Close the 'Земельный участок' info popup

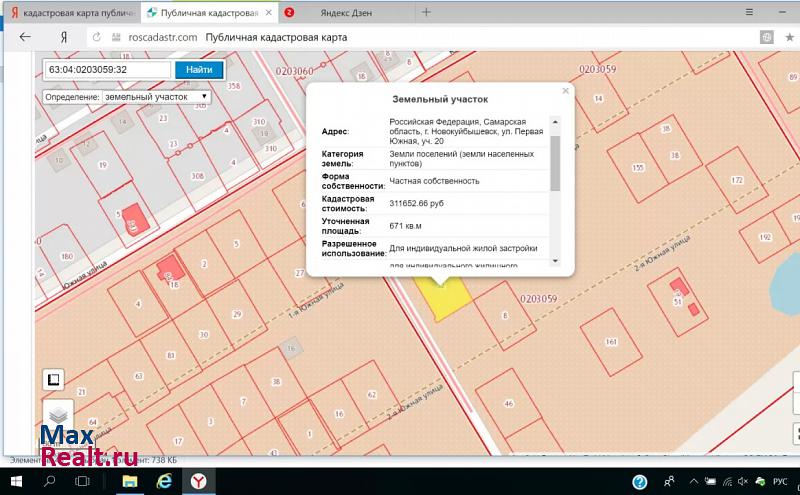coord(565,91)
